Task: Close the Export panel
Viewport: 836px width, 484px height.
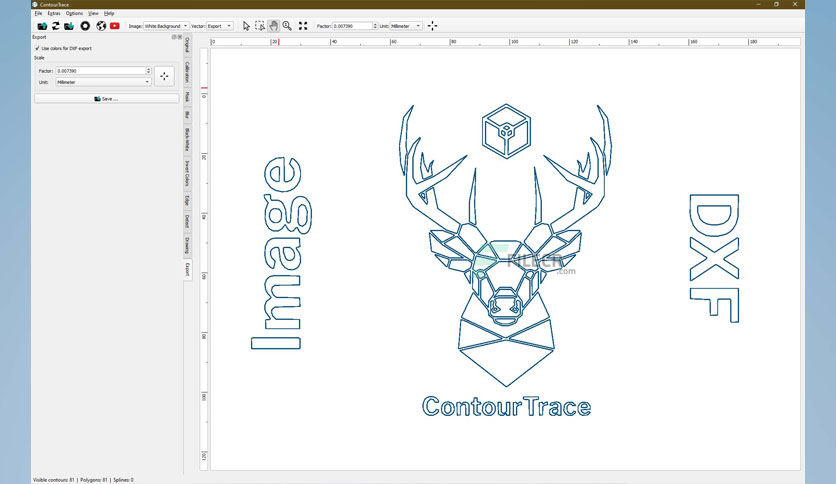Action: 180,37
